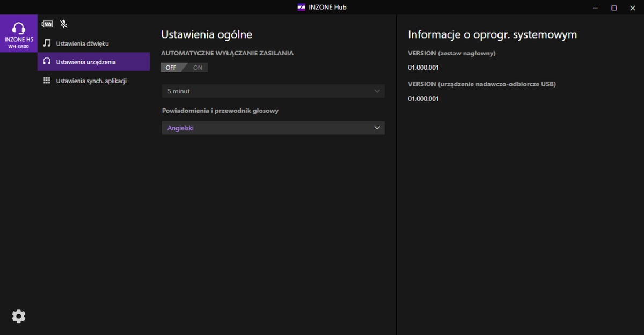Click the Informacje o oprogr. systemowym heading

point(492,34)
